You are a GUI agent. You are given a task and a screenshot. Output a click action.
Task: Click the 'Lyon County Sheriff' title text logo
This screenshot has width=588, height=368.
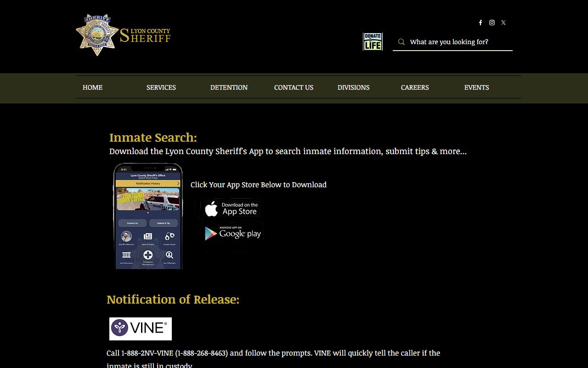coord(145,35)
